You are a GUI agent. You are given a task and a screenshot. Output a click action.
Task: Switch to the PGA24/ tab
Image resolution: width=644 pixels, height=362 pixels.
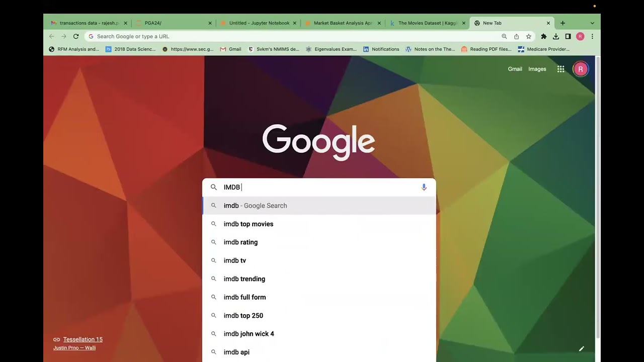174,23
